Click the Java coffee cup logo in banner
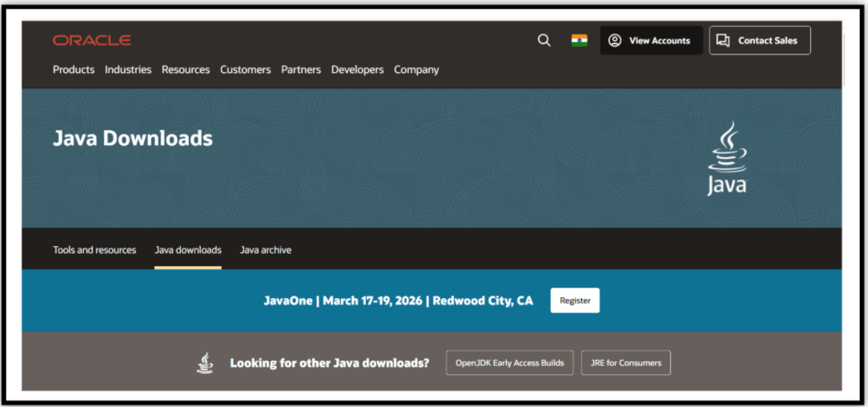 [x=727, y=159]
